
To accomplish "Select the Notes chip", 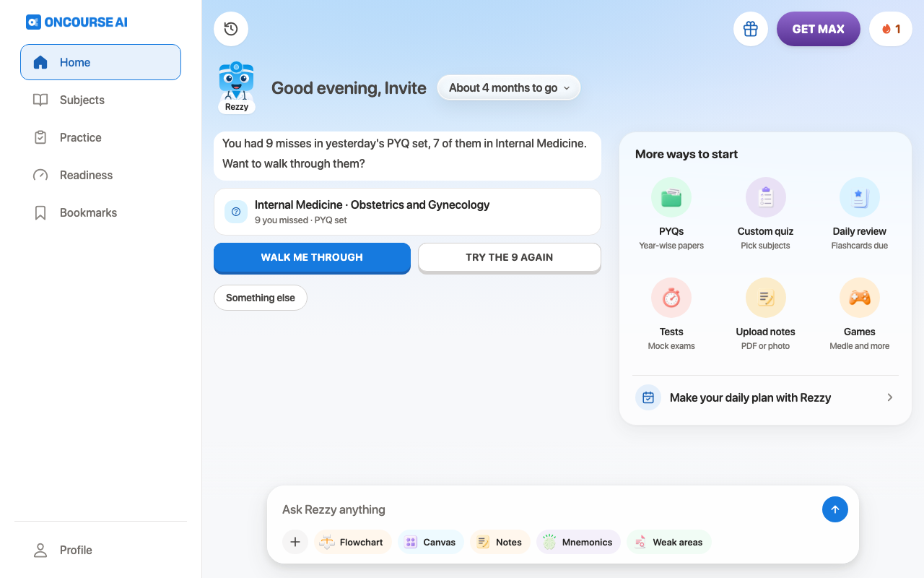I will click(500, 542).
